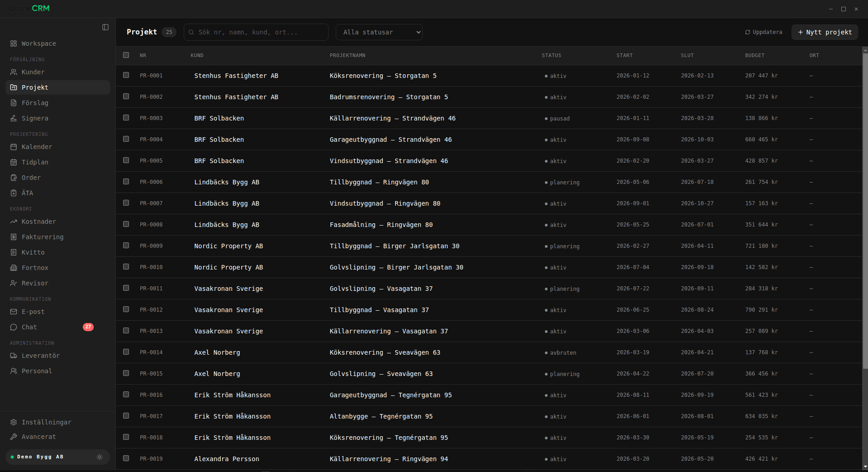
Task: Sort by the SLUT column header
Action: tap(687, 55)
